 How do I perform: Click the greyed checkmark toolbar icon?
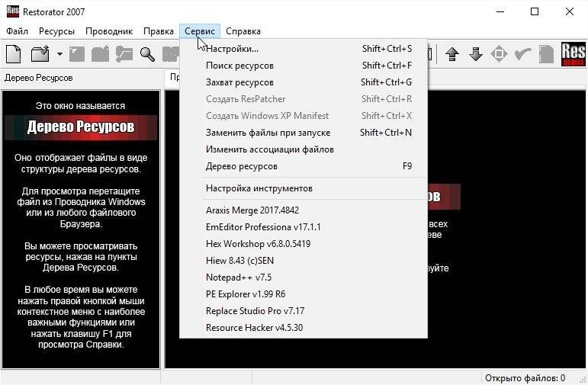coord(522,54)
